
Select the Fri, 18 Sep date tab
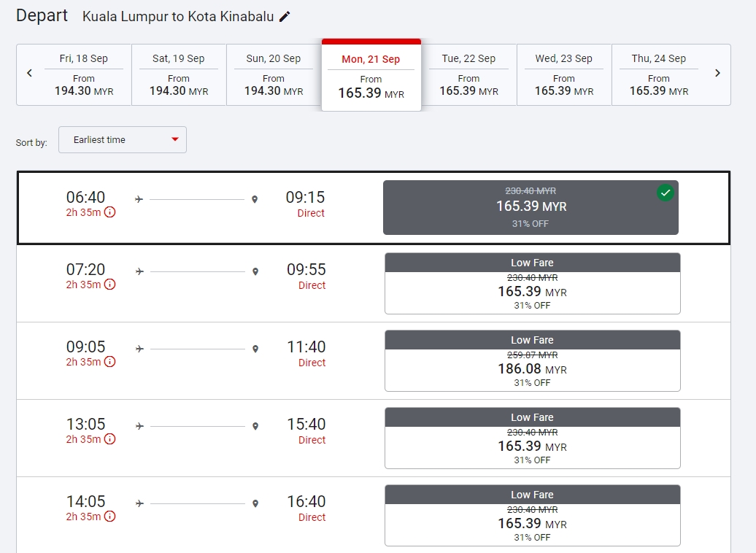click(84, 74)
